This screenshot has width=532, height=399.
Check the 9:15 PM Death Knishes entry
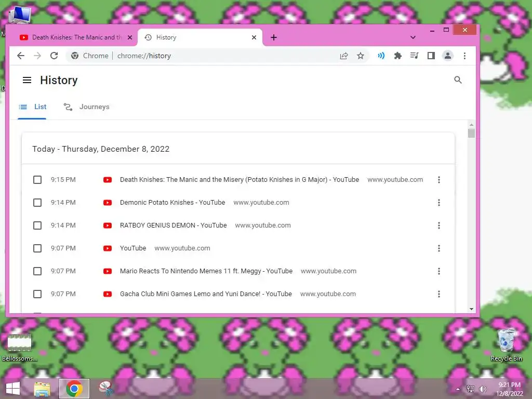pos(37,179)
